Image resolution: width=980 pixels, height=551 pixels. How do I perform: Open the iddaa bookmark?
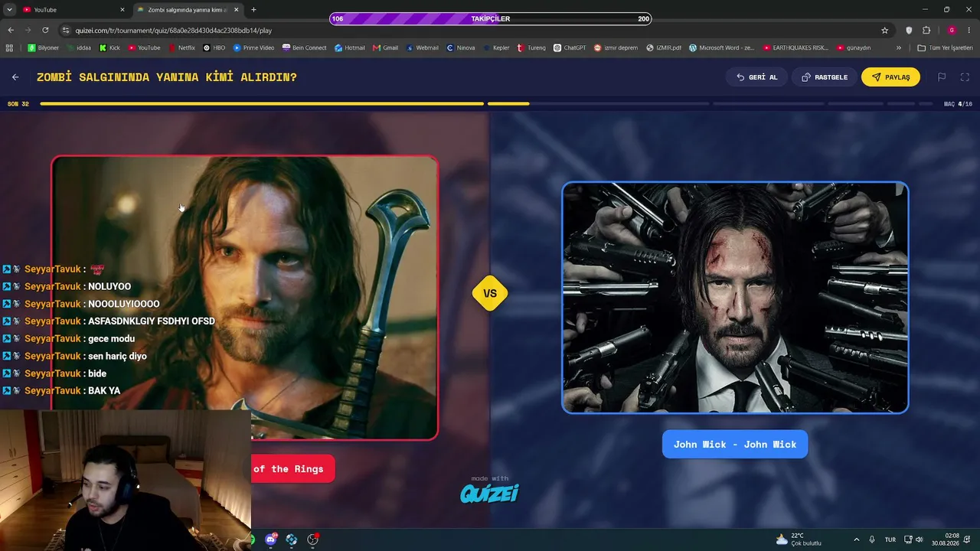(79, 47)
